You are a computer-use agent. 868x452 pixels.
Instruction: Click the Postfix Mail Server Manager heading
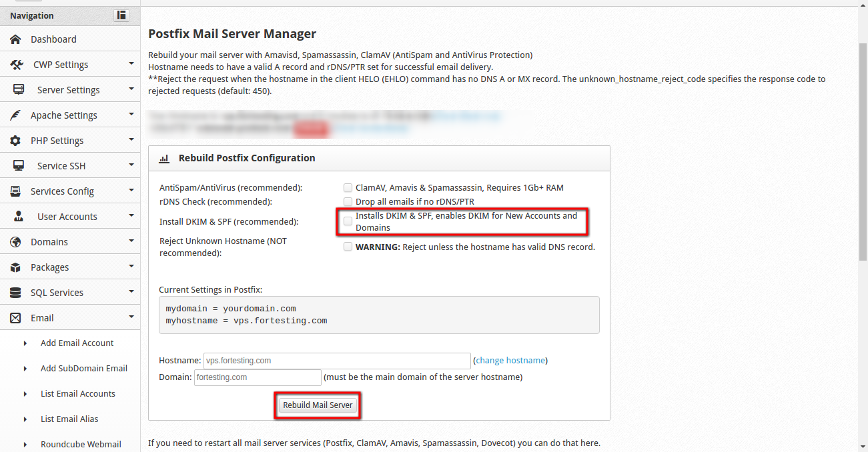232,33
